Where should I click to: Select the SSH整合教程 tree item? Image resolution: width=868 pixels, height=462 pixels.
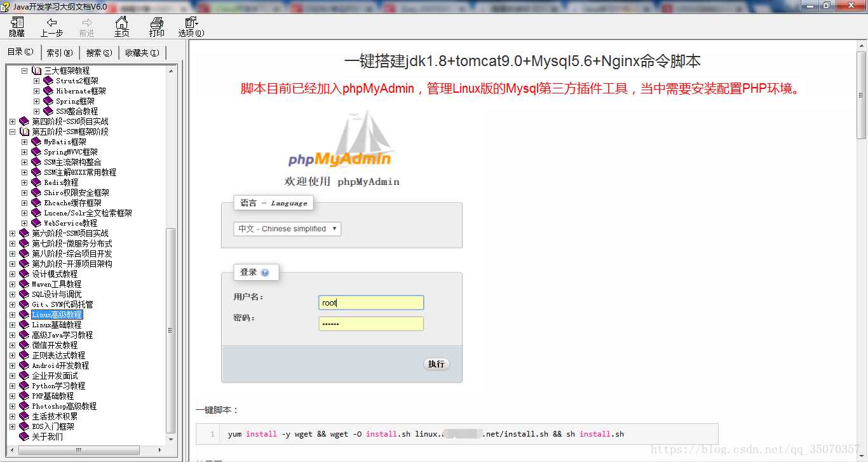(77, 111)
